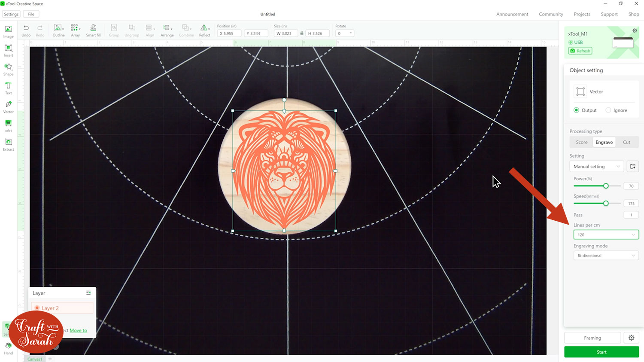Apply Smart fill
The image size is (644, 362).
coord(93,30)
